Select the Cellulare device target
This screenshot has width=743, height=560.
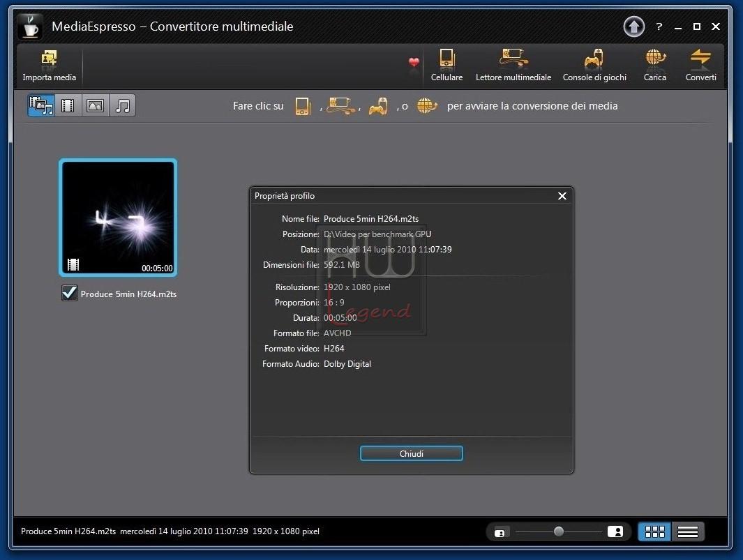click(446, 66)
